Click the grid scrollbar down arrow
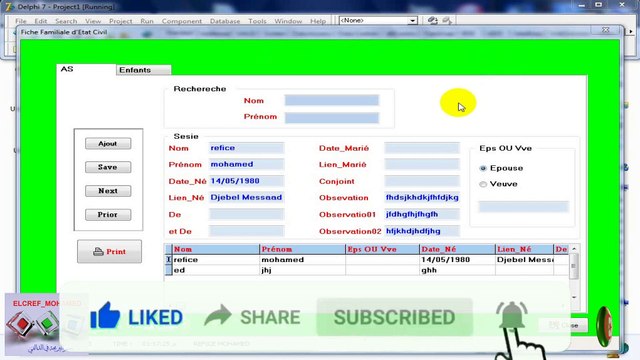This screenshot has height=360, width=640. point(574,297)
